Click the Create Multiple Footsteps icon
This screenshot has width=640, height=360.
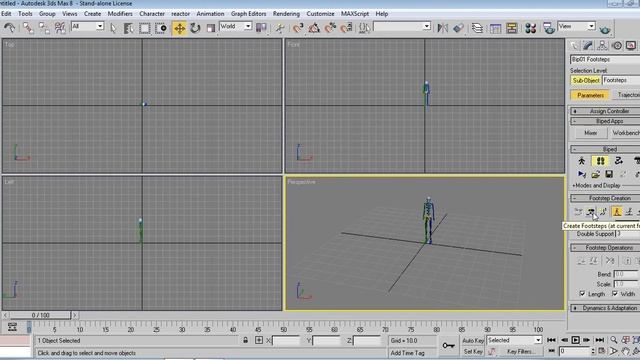pyautogui.click(x=603, y=211)
